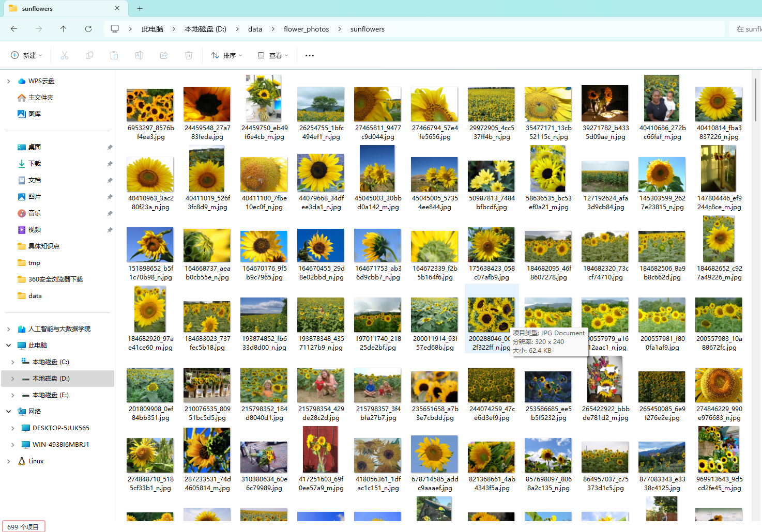Screen dimensions: 762x532
Task: Open the 查看 (View) dropdown
Action: click(x=273, y=55)
